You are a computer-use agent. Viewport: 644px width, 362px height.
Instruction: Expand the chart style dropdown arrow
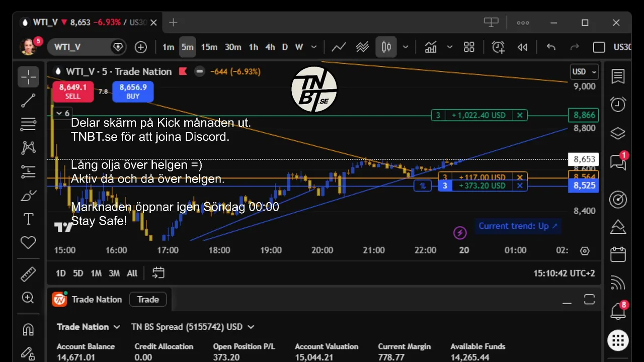point(406,47)
